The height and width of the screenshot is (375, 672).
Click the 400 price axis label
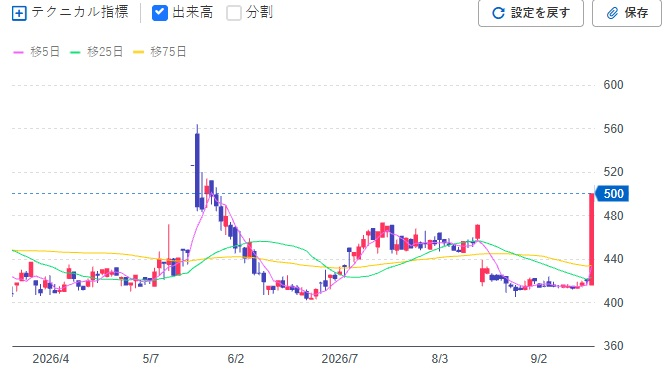[x=613, y=303]
